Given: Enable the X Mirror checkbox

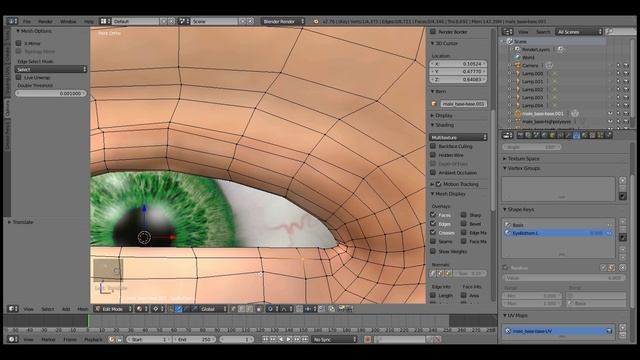Looking at the screenshot, I should (x=18, y=43).
